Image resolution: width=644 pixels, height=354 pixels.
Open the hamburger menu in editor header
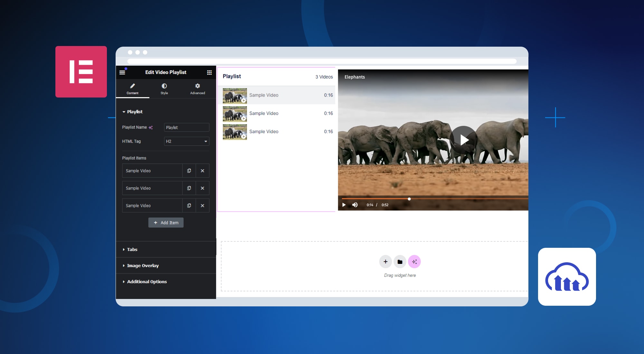122,72
